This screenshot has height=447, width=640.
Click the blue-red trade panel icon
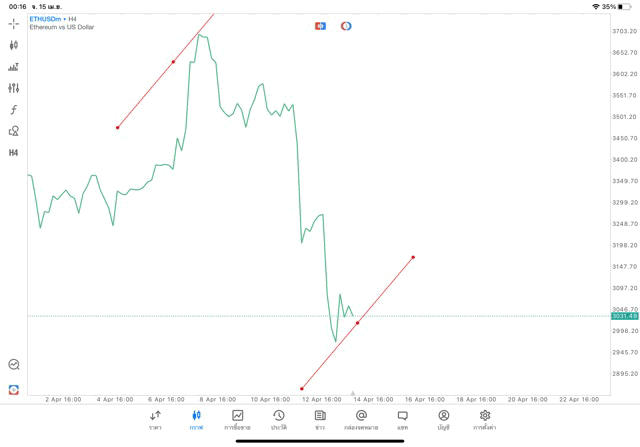(320, 26)
